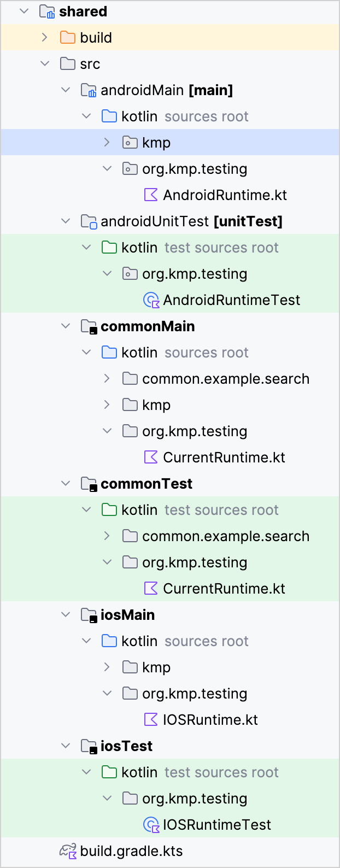Expand common.example.search under commonMain
The height and width of the screenshot is (868, 340).
click(107, 379)
